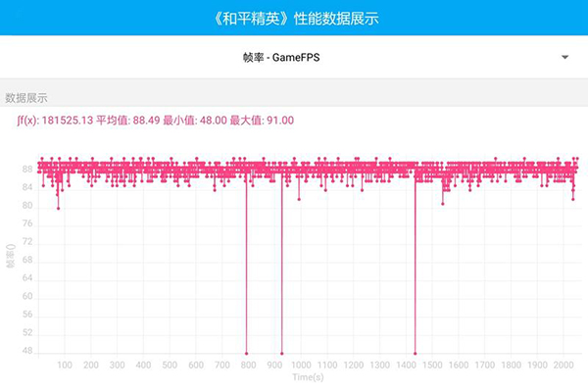Screen dimensions: 588x392
Task: Click the 88 label on the frame-rate axis
Action: pos(26,169)
